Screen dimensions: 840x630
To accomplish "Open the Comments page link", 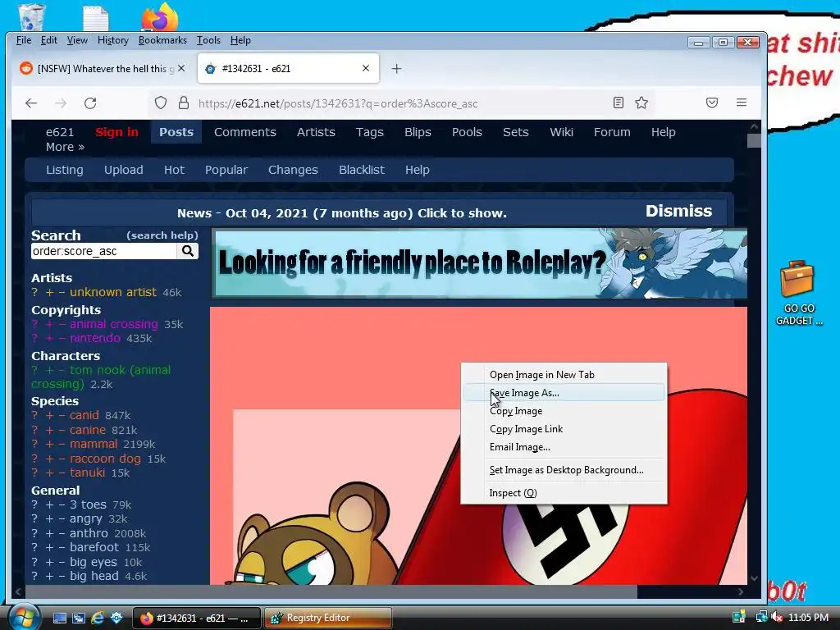I will point(244,132).
